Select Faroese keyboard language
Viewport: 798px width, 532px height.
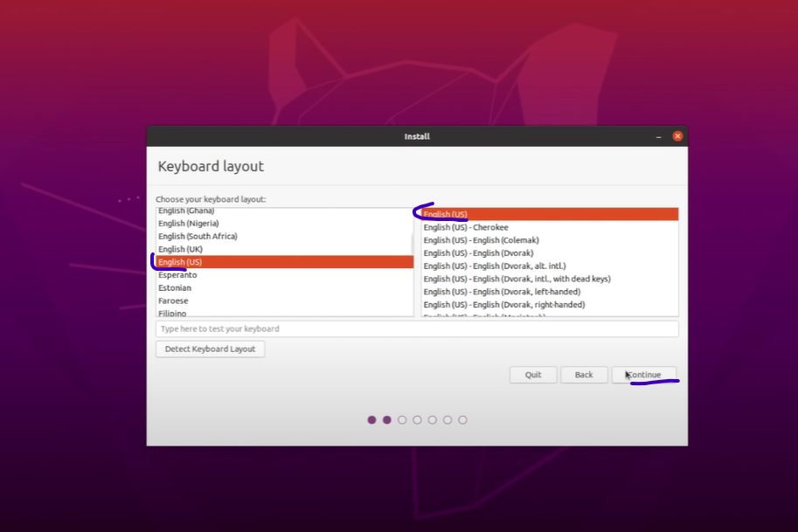[174, 301]
